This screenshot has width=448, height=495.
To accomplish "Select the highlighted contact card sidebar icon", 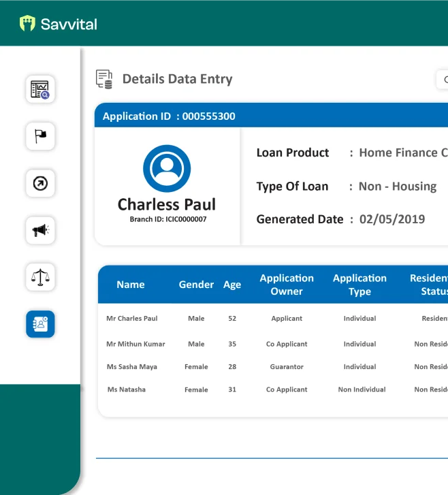I will [x=40, y=324].
